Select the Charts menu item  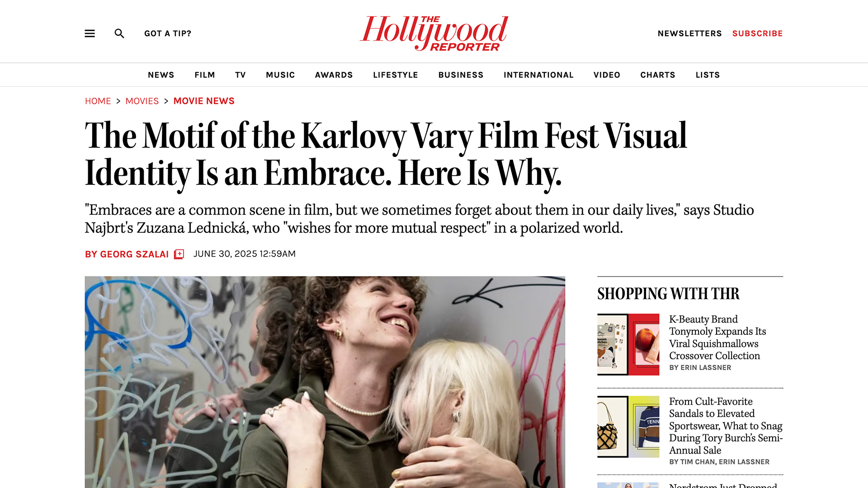pos(658,75)
